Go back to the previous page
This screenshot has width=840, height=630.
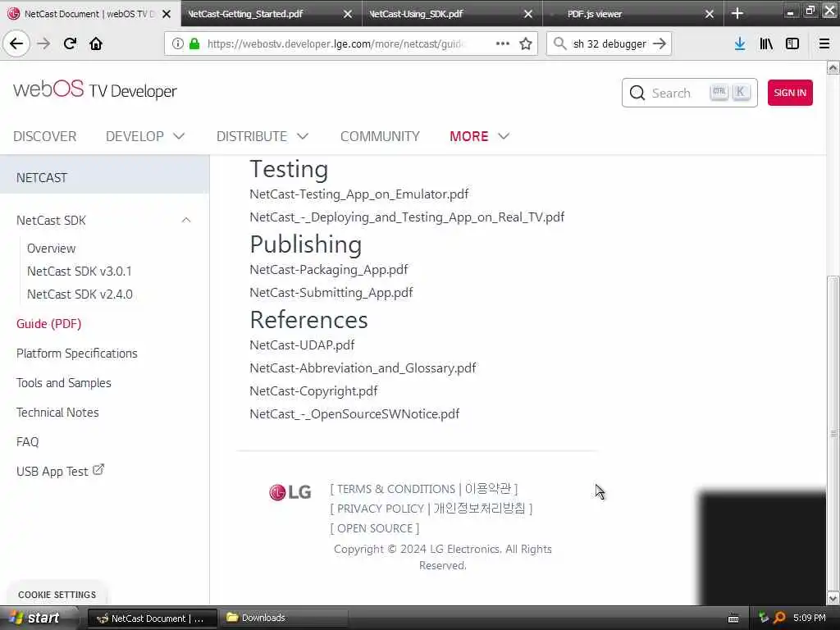click(16, 43)
